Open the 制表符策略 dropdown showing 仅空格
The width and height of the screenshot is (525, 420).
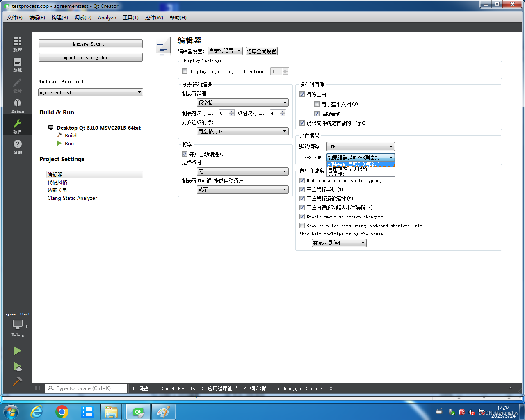[x=242, y=102]
